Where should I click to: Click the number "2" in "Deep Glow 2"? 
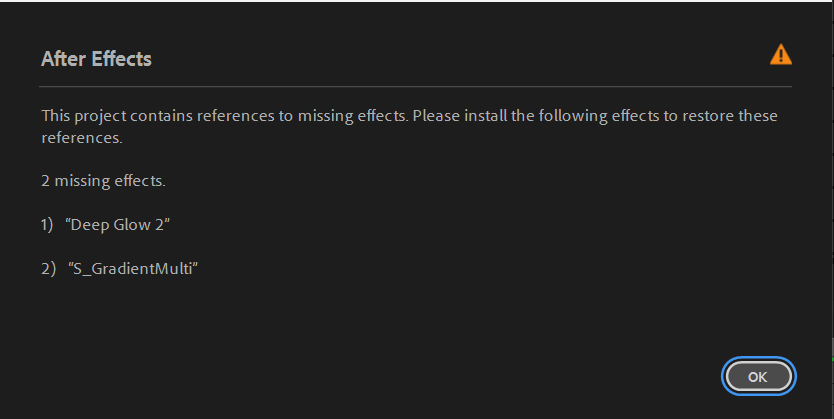(x=160, y=225)
